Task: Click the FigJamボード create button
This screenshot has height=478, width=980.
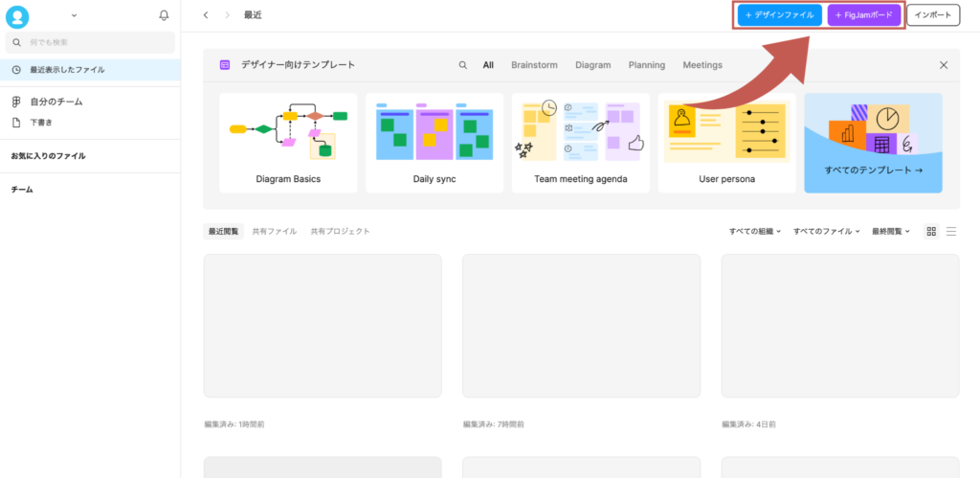Action: pos(864,15)
